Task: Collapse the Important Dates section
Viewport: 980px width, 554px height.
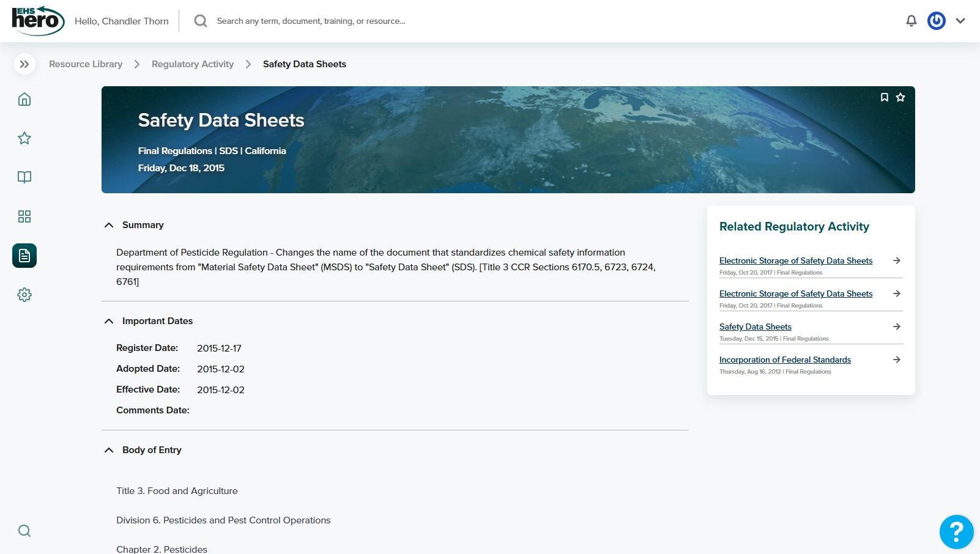Action: (x=109, y=321)
